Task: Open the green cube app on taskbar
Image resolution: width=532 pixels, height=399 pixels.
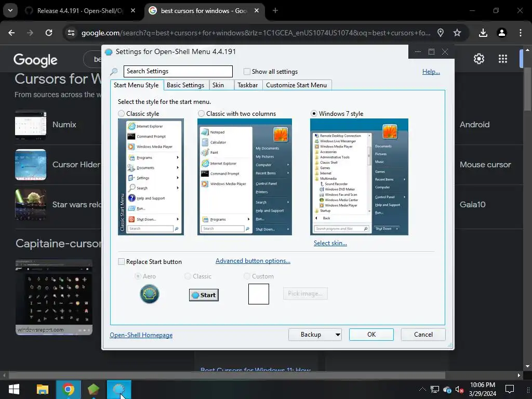Action: pos(94,389)
